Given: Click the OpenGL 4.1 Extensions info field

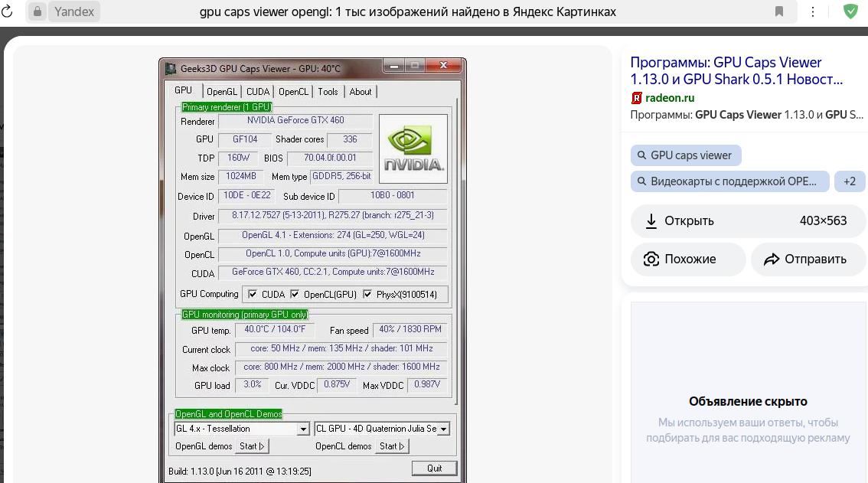Looking at the screenshot, I should coord(333,236).
